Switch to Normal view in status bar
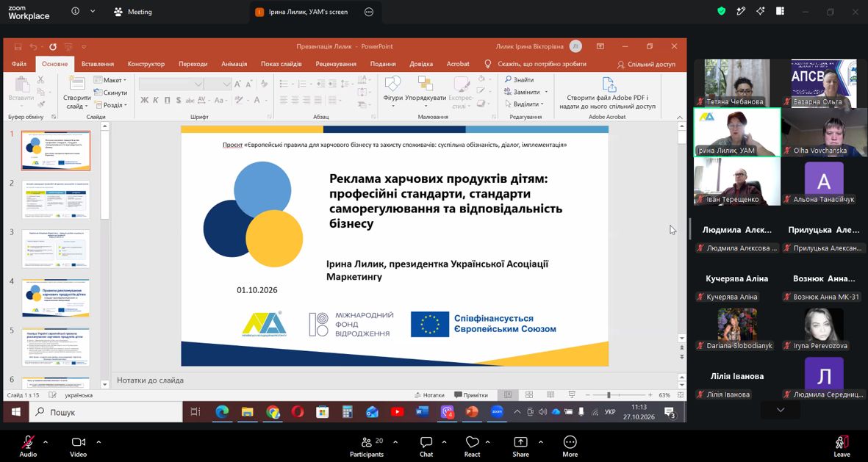868x462 pixels. 508,395
